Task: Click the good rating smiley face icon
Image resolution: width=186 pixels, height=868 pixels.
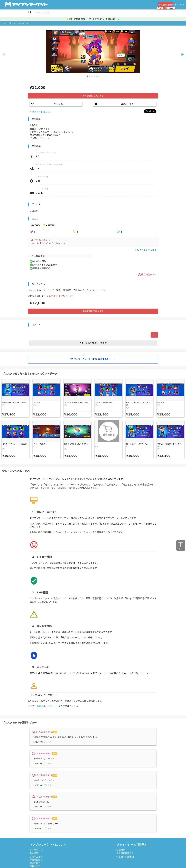Action: [31, 231]
